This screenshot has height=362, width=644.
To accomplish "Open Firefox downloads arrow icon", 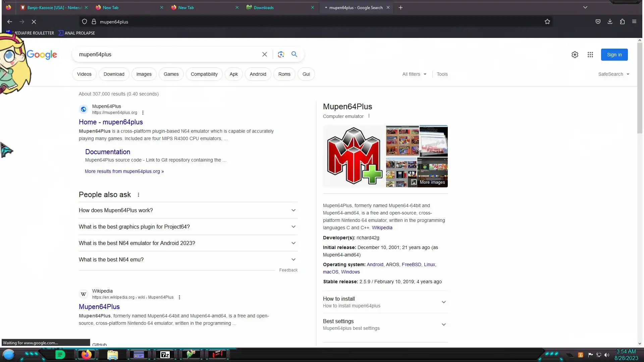I will [x=610, y=22].
